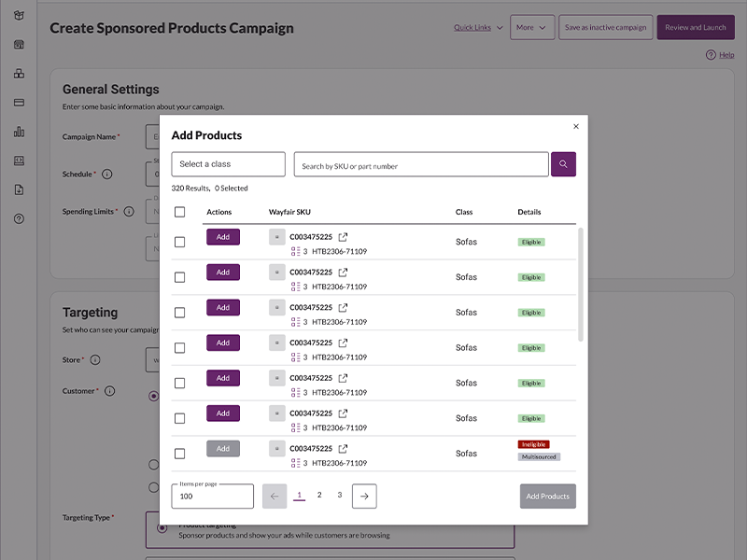Viewport: 747px width, 560px height.
Task: Click the greyed Add button in Ineligible row
Action: pyautogui.click(x=223, y=449)
